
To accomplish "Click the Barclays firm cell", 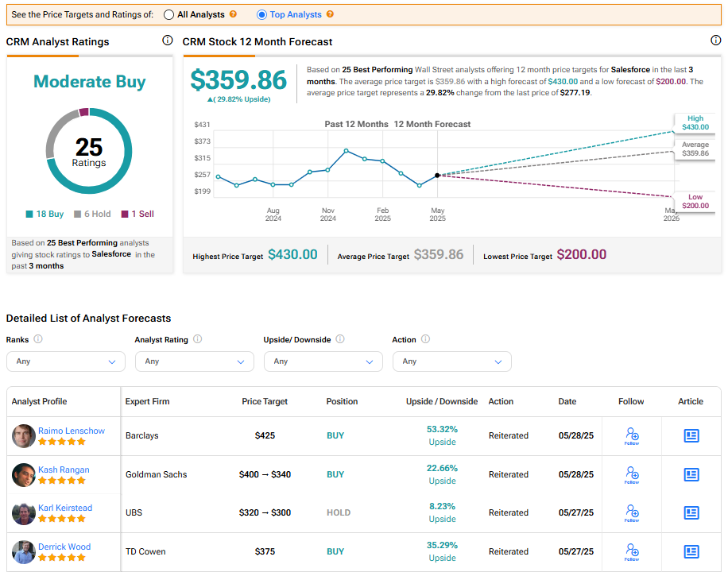I will click(141, 435).
